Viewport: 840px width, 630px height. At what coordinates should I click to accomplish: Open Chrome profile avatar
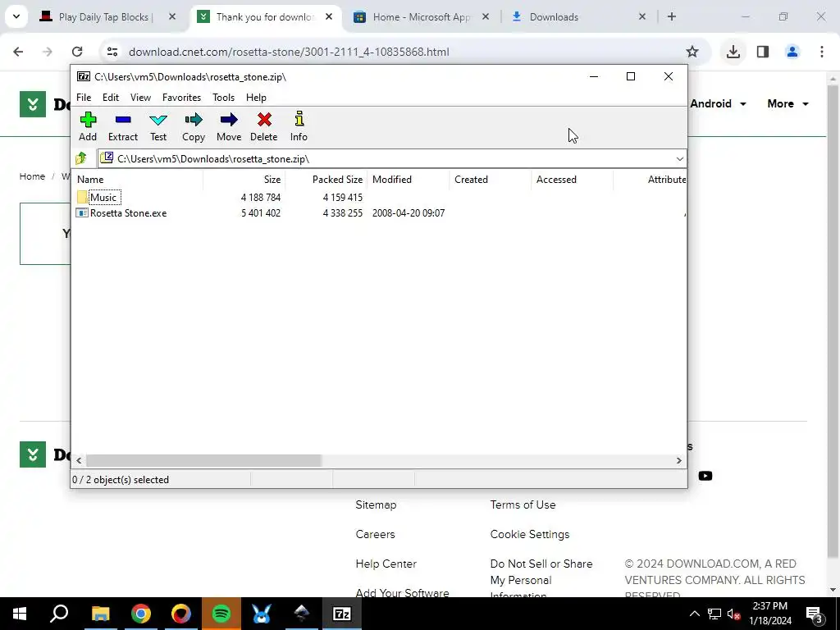(792, 52)
